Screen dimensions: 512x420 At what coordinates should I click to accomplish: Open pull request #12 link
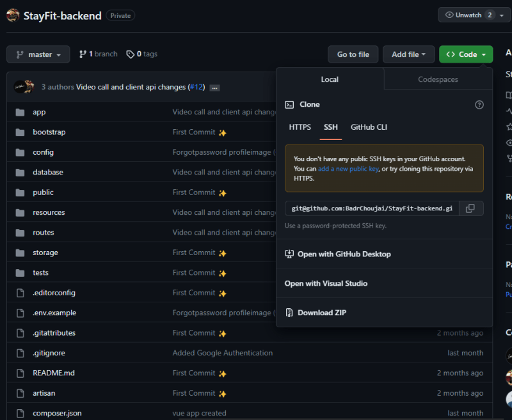[196, 87]
